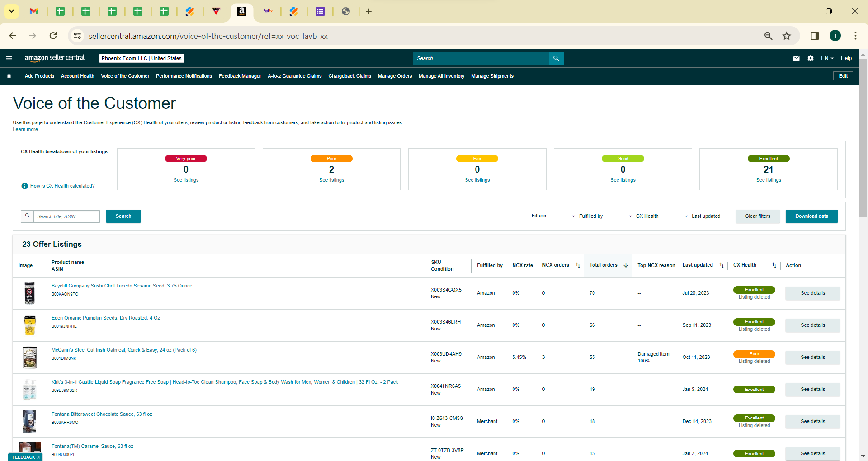Click the page vertical scrollbar
Image resolution: width=868 pixels, height=461 pixels.
[863, 138]
